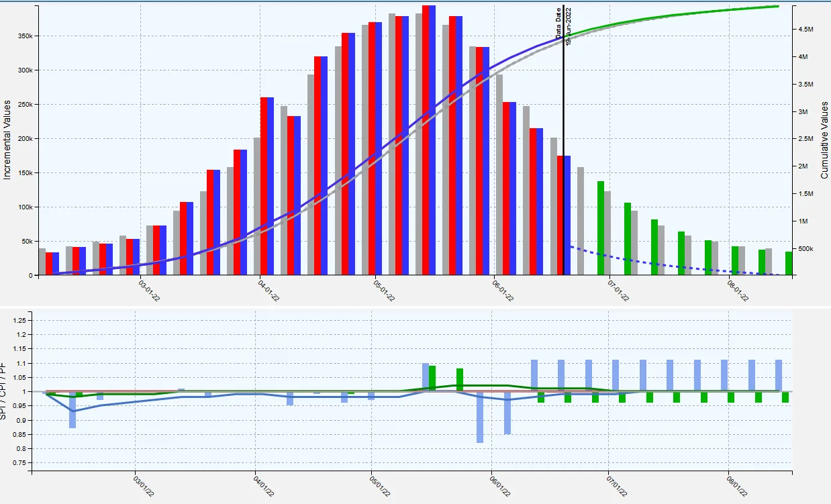Click the 50k label on left axis
Viewport: 831px width, 504px height.
(x=26, y=241)
